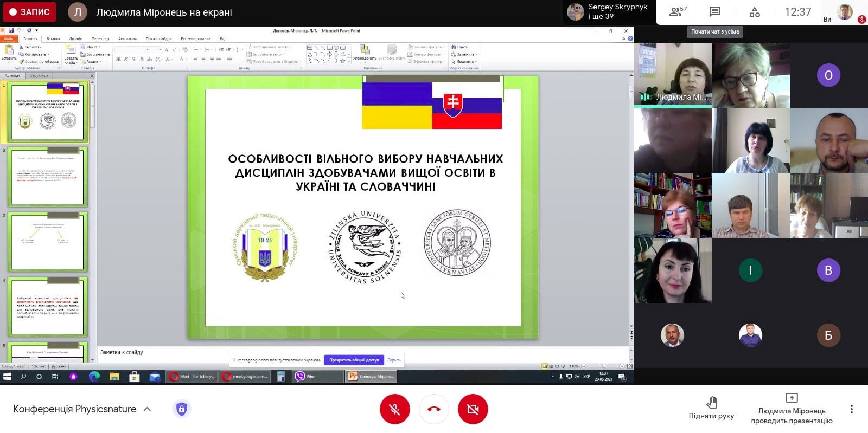Raise your hand in the meeting

(711, 409)
